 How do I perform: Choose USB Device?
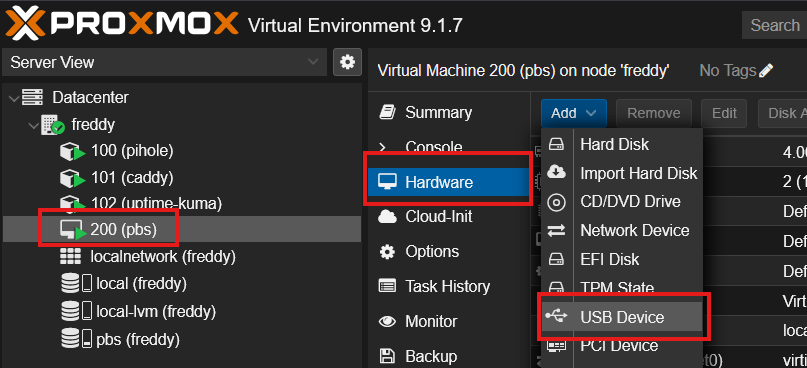[622, 317]
